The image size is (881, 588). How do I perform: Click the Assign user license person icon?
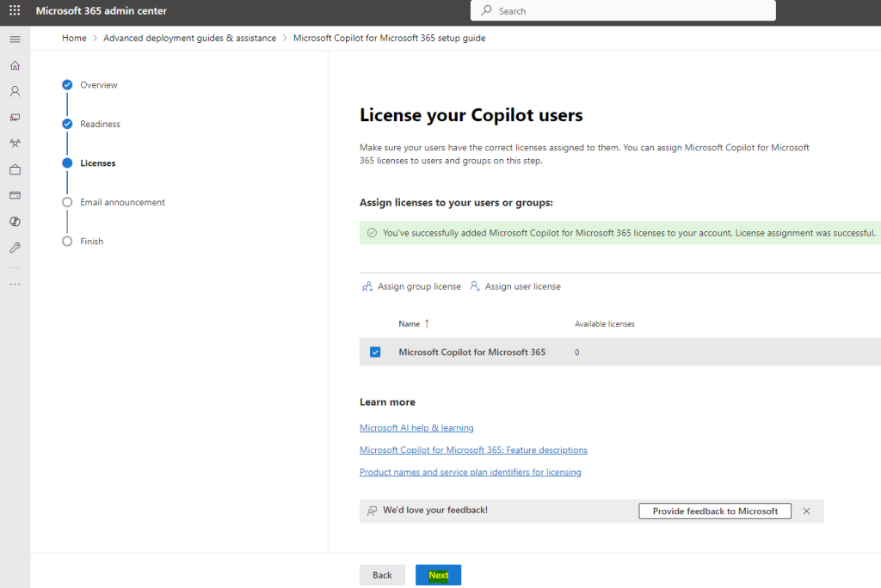[x=475, y=286]
